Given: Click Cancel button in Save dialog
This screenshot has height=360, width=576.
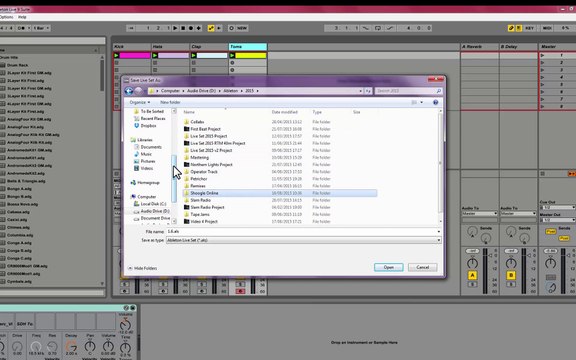Looking at the screenshot, I should click(x=422, y=267).
